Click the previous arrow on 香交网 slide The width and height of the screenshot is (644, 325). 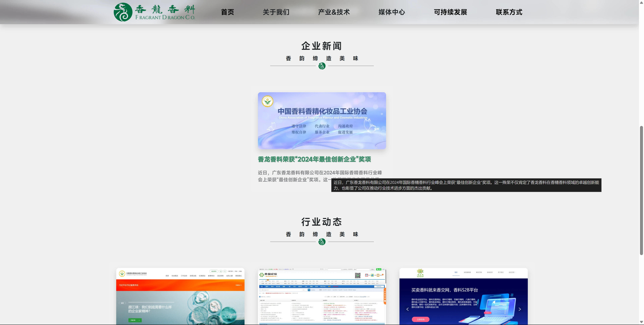click(408, 309)
